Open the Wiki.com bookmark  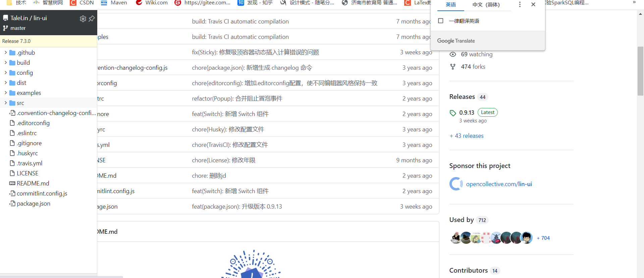[x=152, y=3]
